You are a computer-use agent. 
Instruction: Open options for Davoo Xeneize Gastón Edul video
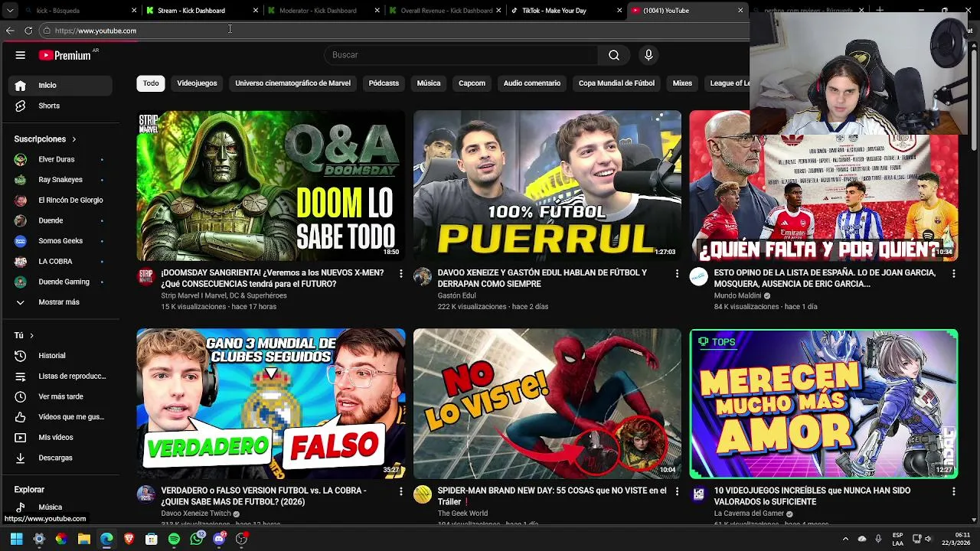677,273
